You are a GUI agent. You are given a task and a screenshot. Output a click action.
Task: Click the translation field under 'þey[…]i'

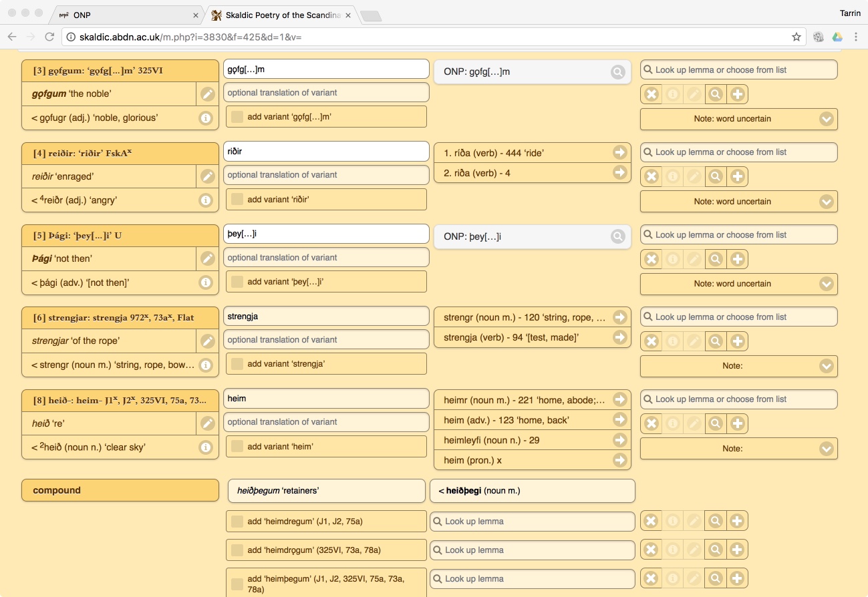[326, 258]
